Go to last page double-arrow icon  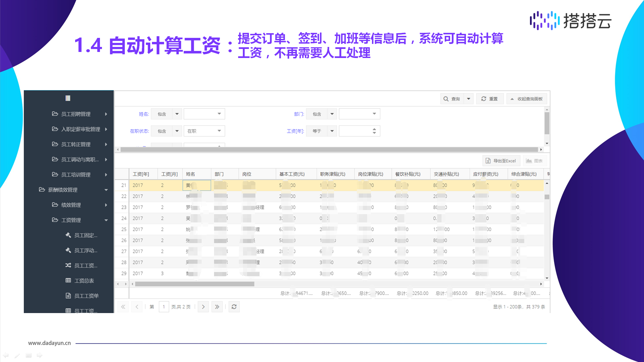(x=217, y=307)
